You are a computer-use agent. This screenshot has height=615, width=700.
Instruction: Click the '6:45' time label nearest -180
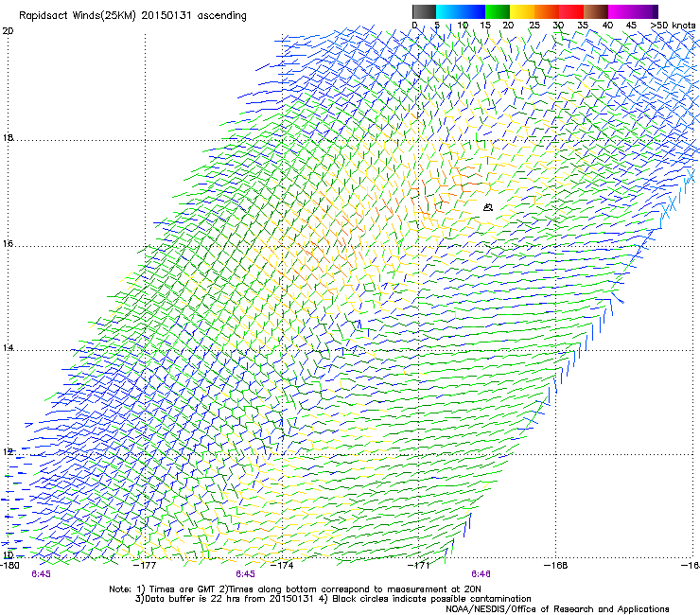pos(41,574)
